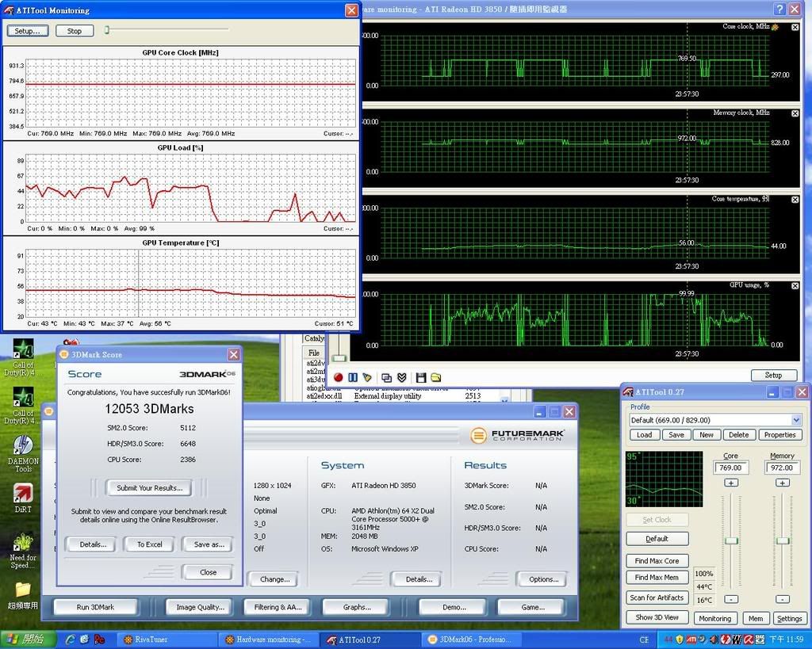
Task: Open Image Quality settings in 3DMark06
Action: [201, 607]
